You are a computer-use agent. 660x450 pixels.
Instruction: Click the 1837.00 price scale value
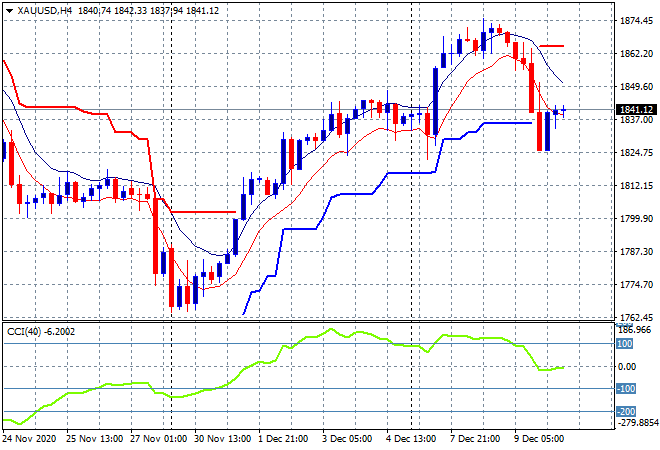coord(636,120)
